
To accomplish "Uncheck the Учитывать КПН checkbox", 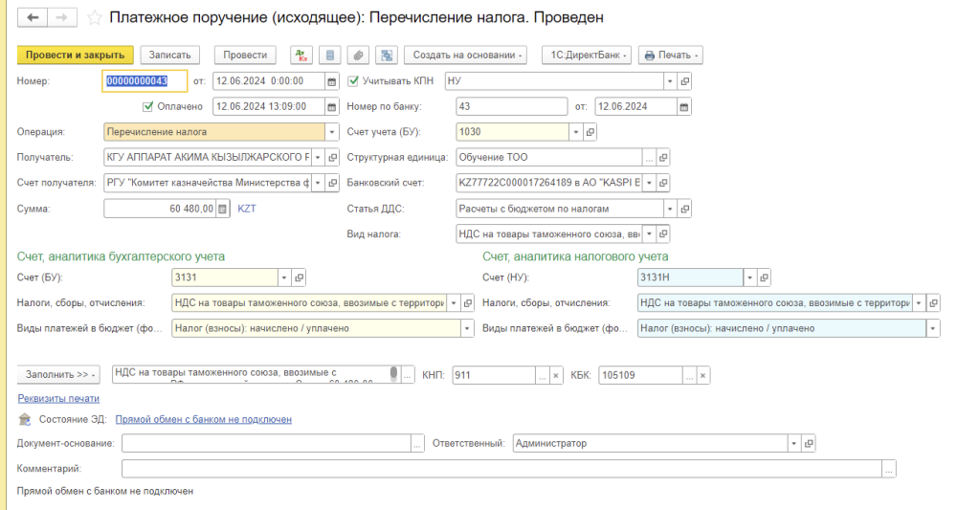I will click(x=353, y=81).
